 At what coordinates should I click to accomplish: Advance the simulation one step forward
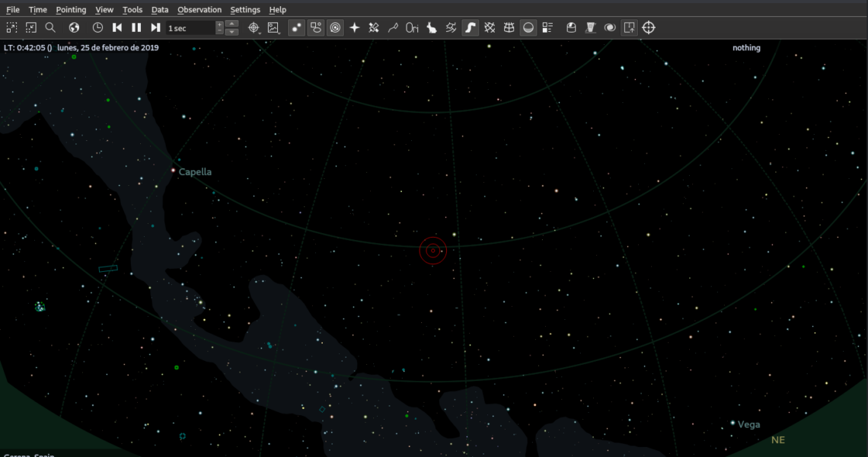tap(155, 27)
